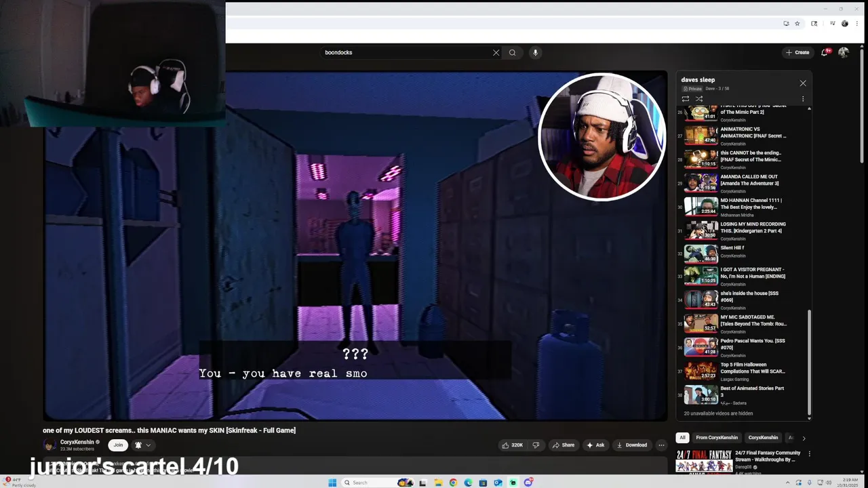Like the video (320K)
Image resolution: width=868 pixels, height=488 pixels.
(513, 445)
